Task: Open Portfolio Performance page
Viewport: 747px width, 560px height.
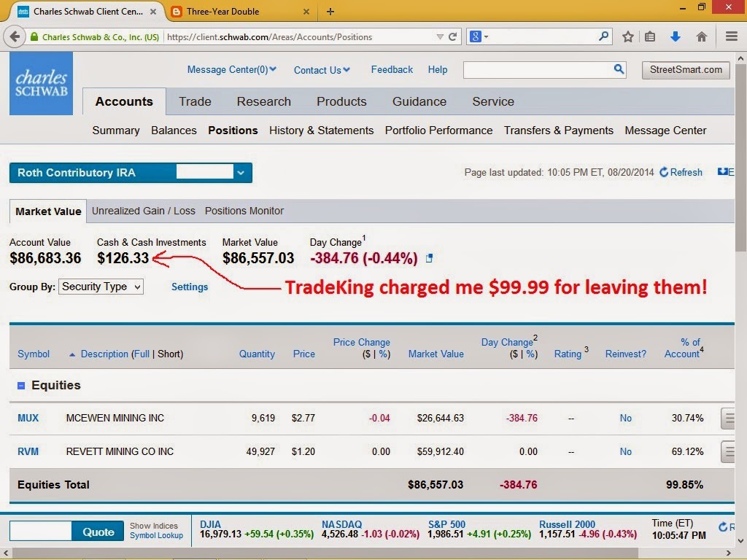Action: point(438,131)
